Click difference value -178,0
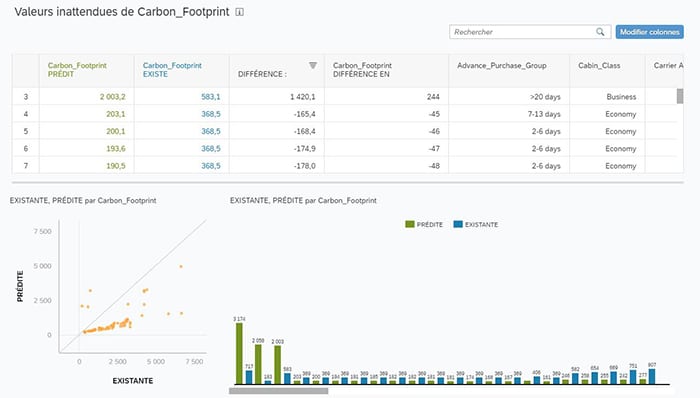This screenshot has height=398, width=700. coord(304,166)
